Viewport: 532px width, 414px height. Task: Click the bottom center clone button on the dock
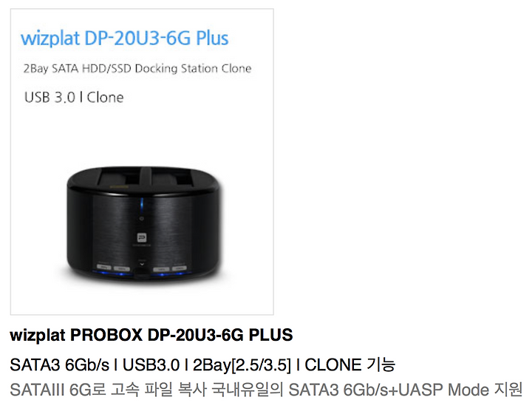click(142, 271)
